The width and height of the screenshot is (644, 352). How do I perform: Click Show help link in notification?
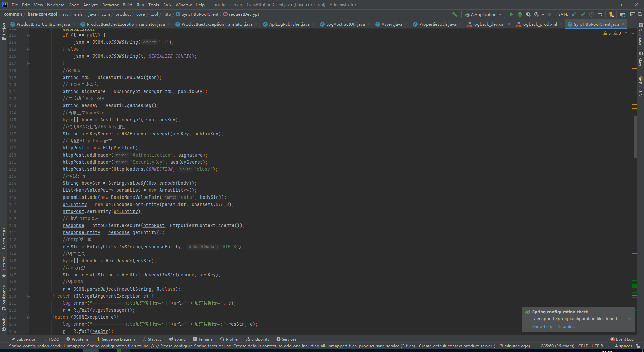542,327
